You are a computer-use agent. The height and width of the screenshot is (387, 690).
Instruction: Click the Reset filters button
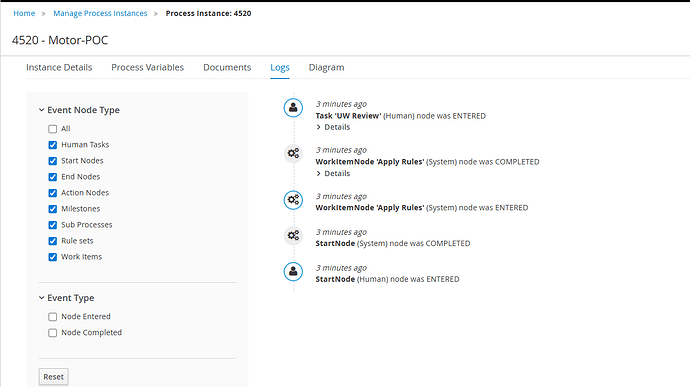pos(53,377)
